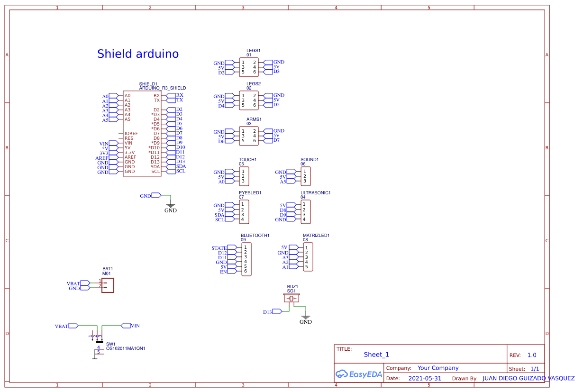Open the Sheet_1 title text for editing
Screen dimensions: 583x392
point(376,355)
